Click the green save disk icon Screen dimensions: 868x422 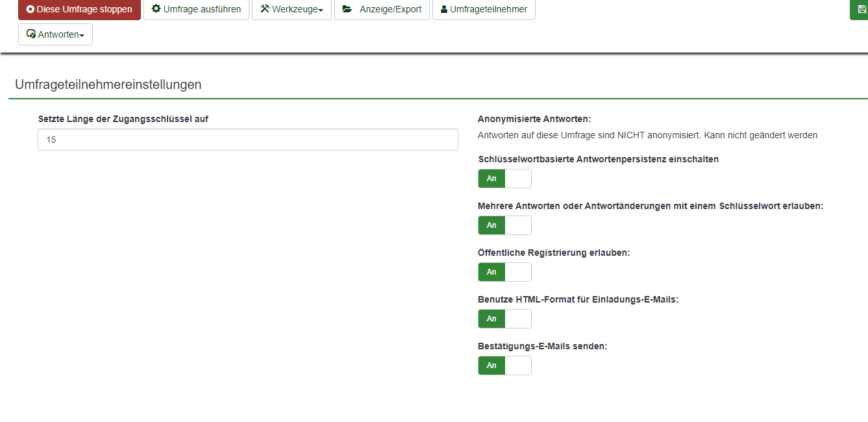click(862, 10)
